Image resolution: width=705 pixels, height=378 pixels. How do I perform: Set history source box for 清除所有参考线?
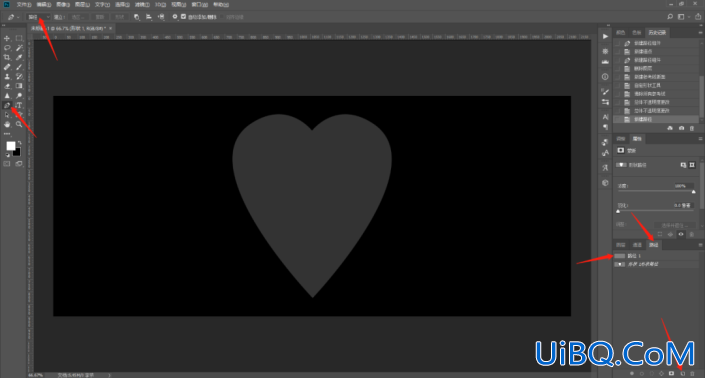point(617,94)
